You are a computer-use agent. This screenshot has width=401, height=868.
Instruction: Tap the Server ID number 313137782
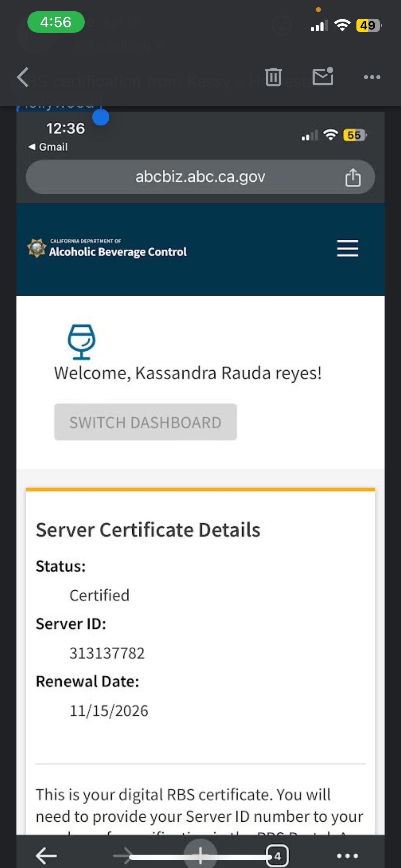[107, 653]
